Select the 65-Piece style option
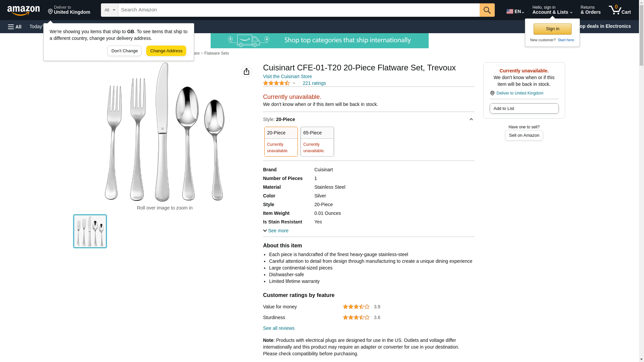 [x=317, y=141]
